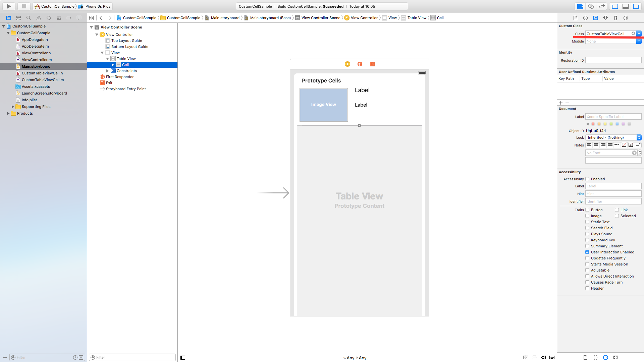The width and height of the screenshot is (644, 362).
Task: Uncheck User Interaction Enabled trait
Action: [x=587, y=252]
